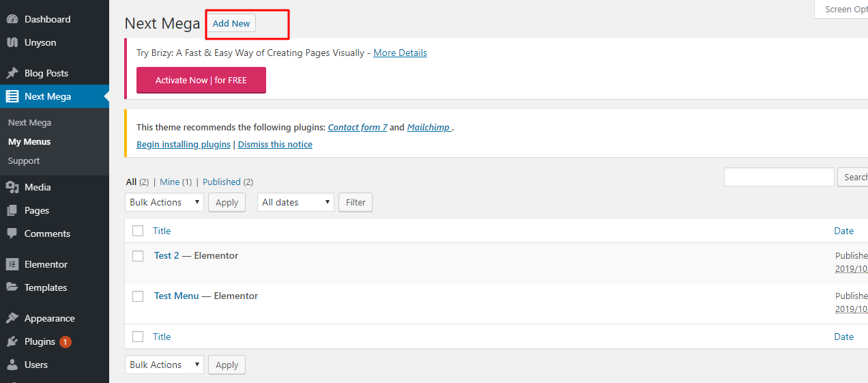Screen dimensions: 868x383
Task: Click the Filter button
Action: tap(356, 202)
